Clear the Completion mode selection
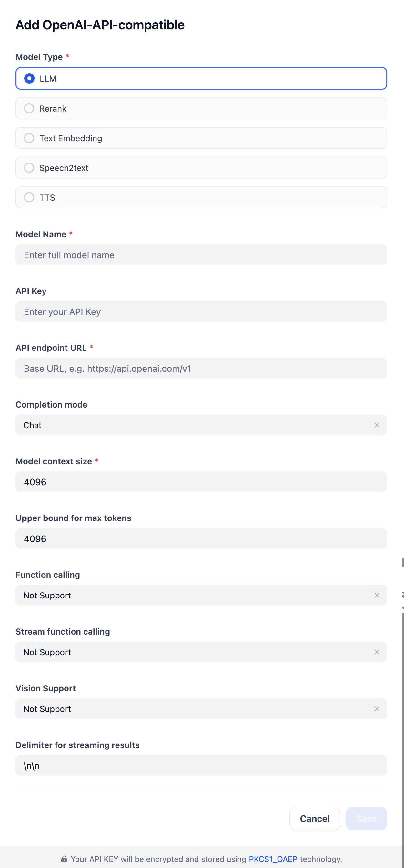Screen dimensions: 404x868 377,425
